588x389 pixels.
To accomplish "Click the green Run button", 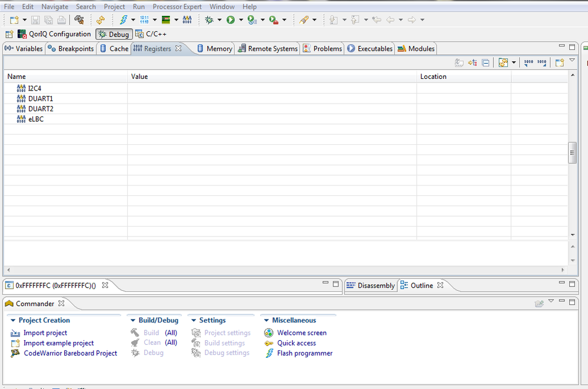I will pos(231,20).
